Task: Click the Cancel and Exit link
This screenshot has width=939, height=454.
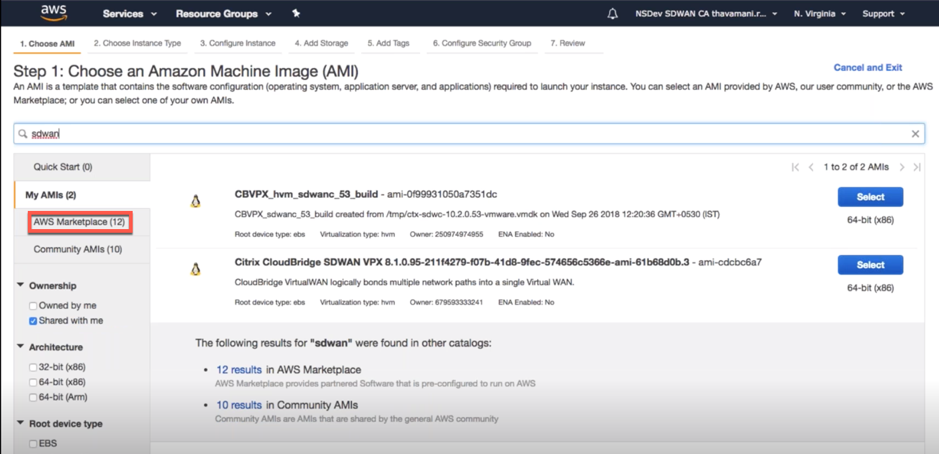Action: [x=868, y=68]
